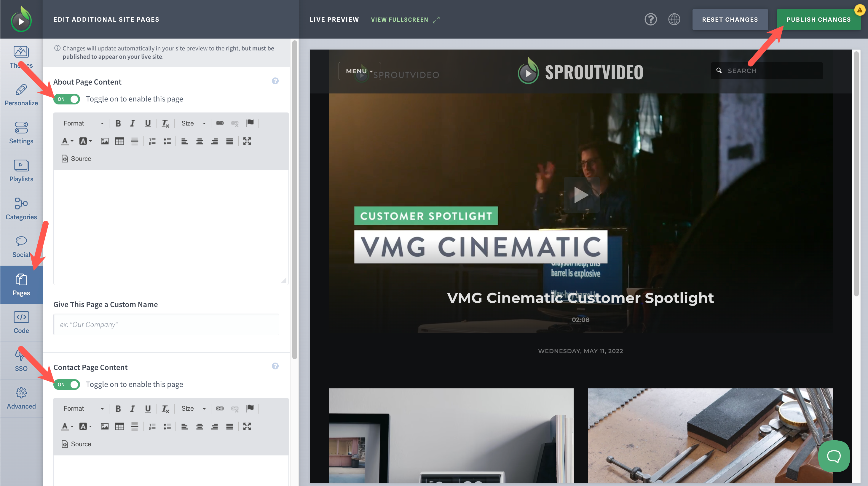This screenshot has width=868, height=486.
Task: Open the Size dropdown
Action: tap(193, 123)
